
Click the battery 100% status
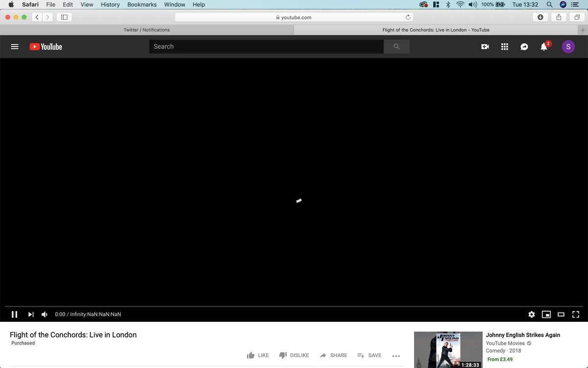[x=493, y=4]
